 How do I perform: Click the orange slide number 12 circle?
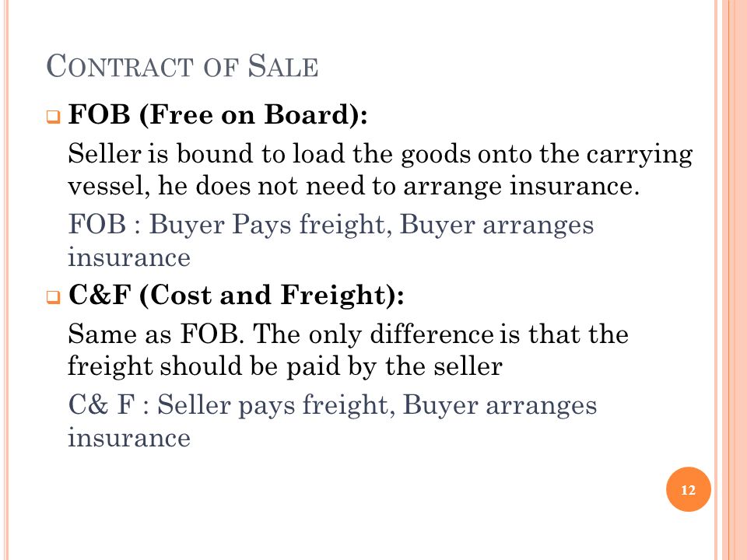pyautogui.click(x=689, y=489)
